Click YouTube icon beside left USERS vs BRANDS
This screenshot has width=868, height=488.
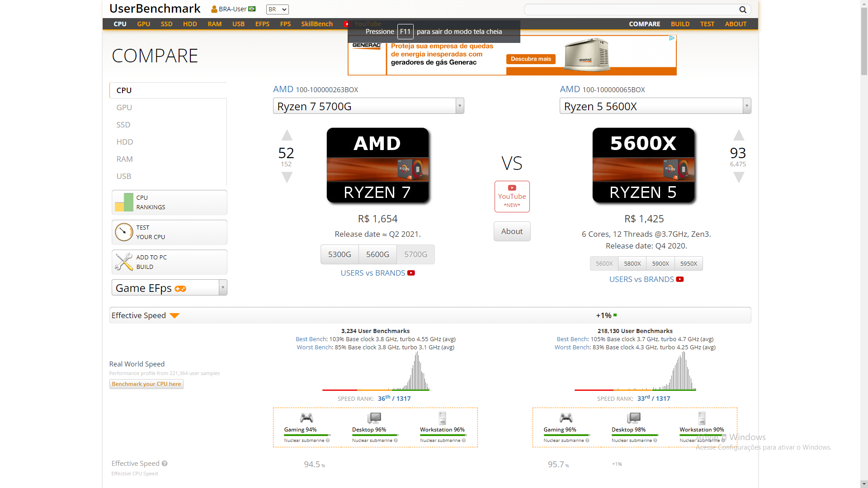pyautogui.click(x=411, y=273)
